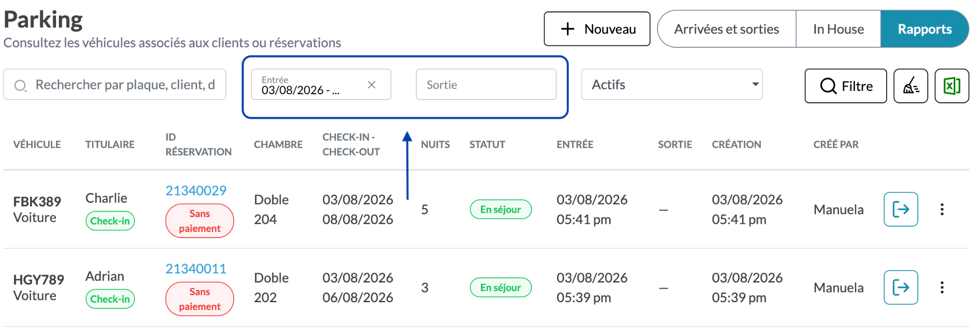Click the broom clear-filters icon
Viewport: 980px width, 329px height.
click(911, 86)
